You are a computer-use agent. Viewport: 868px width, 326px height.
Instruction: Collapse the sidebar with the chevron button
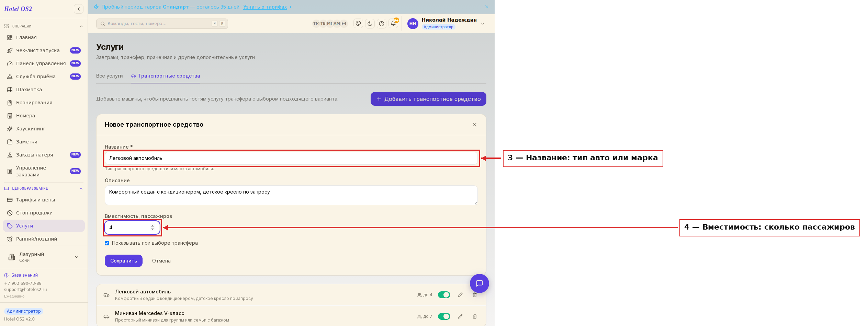[x=79, y=9]
